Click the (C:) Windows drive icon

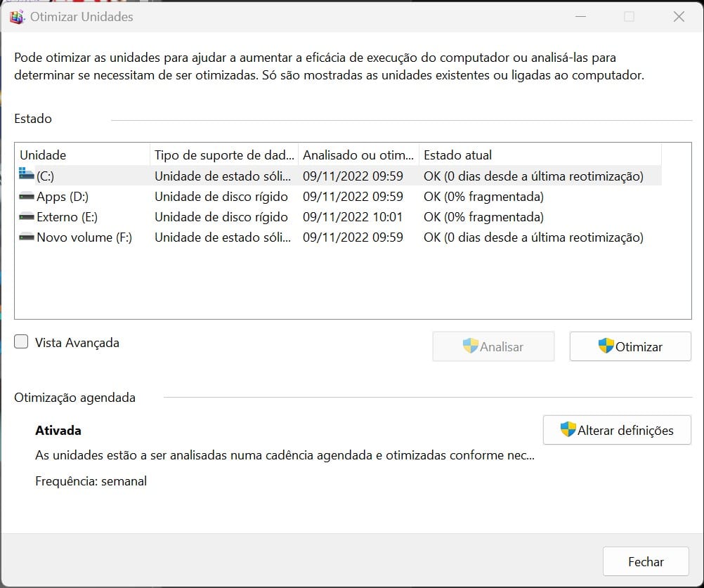point(27,176)
